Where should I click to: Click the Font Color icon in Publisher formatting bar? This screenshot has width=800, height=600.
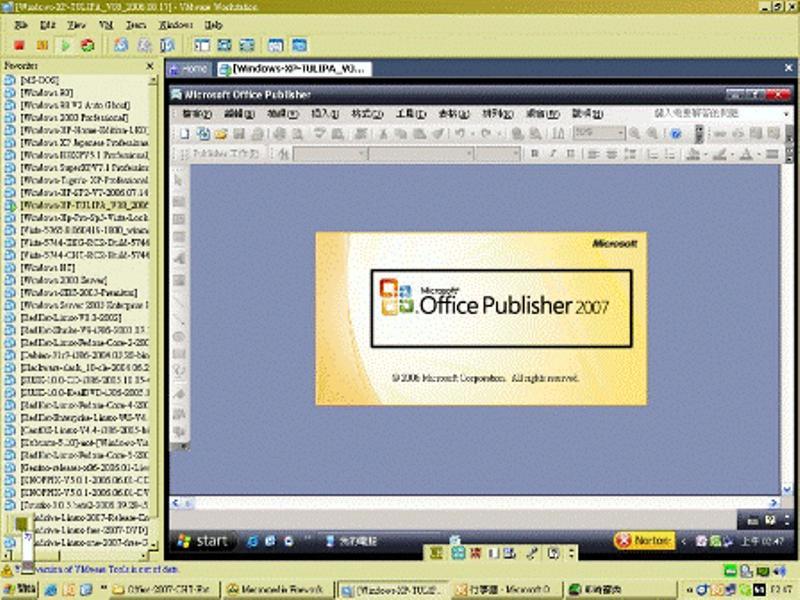tap(746, 154)
